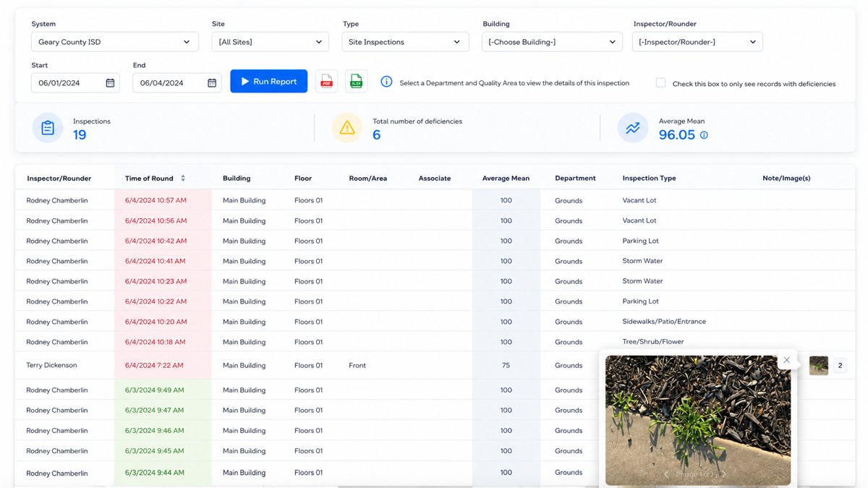This screenshot has width=868, height=488.
Task: Export report as XLSX spreadsheet
Action: click(x=356, y=82)
